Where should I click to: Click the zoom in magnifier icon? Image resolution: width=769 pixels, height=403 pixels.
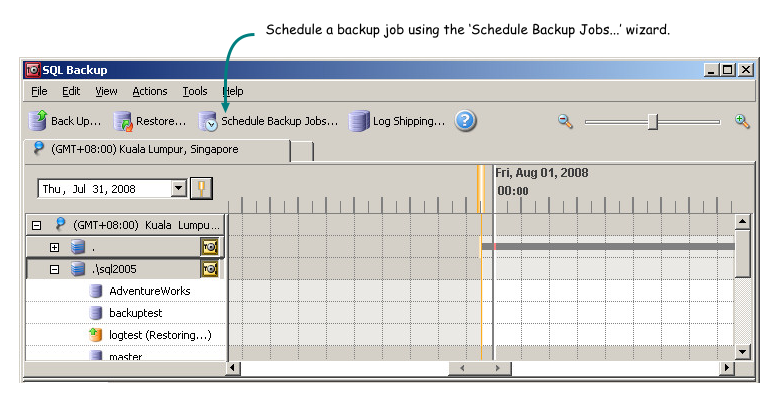742,121
